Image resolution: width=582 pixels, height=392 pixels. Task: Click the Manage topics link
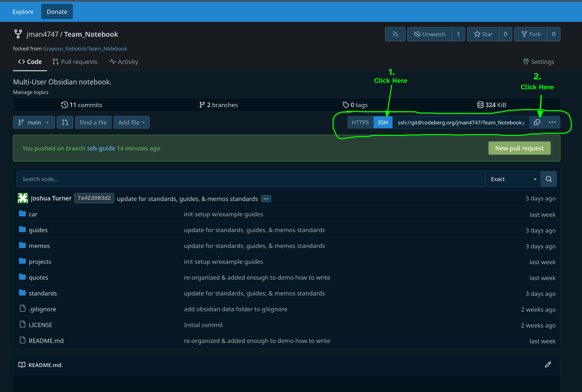tap(31, 92)
